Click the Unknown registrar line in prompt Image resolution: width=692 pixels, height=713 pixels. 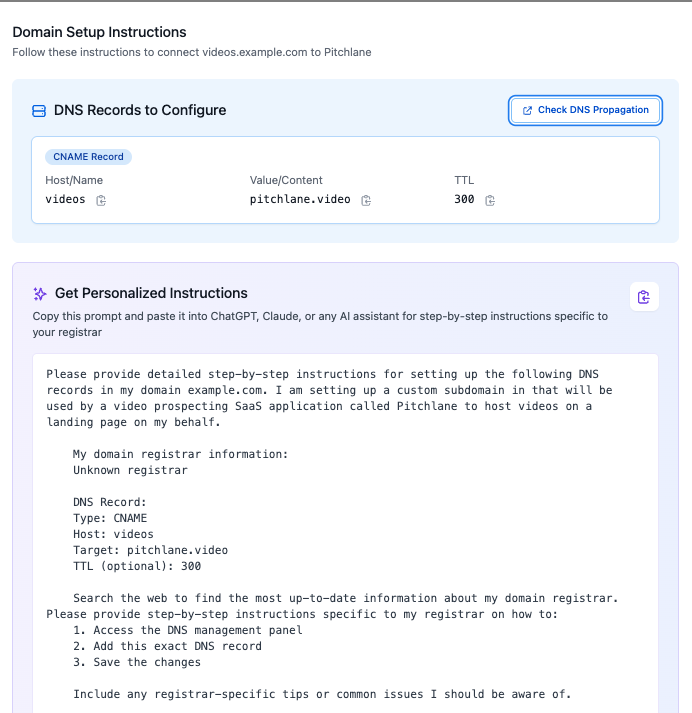(130, 470)
